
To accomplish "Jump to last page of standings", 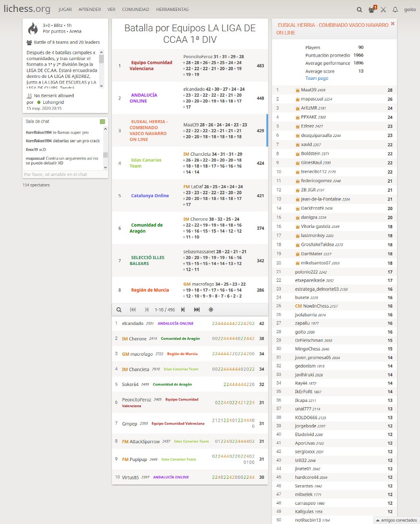I will (197, 310).
